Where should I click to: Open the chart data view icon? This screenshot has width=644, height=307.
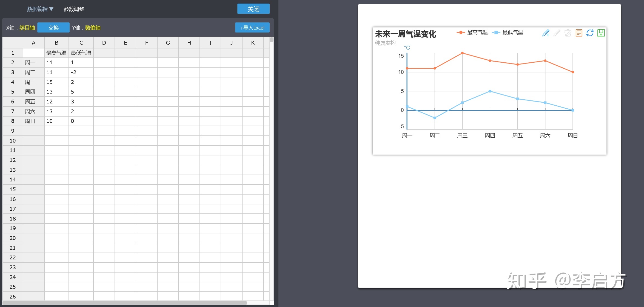coord(579,33)
